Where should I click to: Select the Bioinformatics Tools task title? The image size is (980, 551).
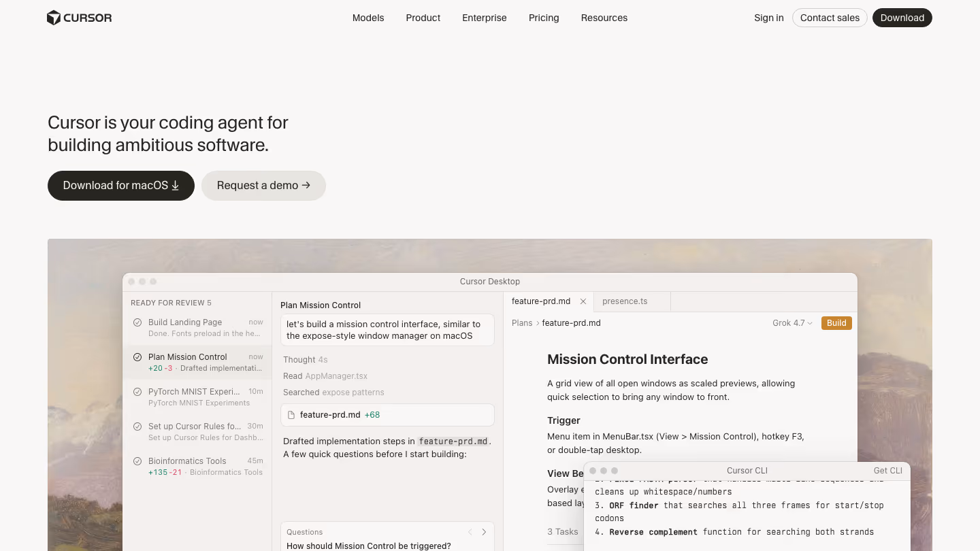pos(187,461)
